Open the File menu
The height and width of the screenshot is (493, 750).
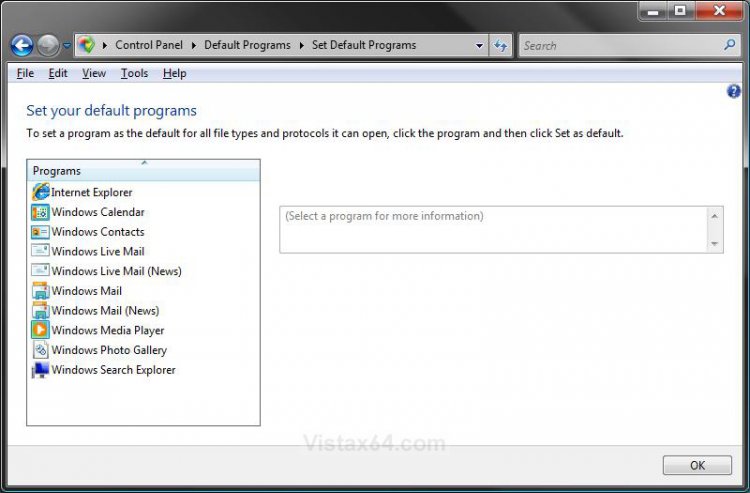pos(25,73)
